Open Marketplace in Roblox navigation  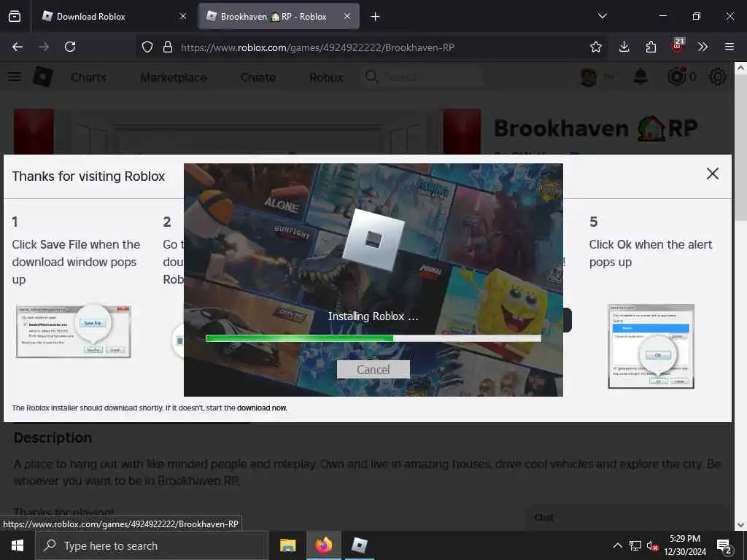click(174, 77)
